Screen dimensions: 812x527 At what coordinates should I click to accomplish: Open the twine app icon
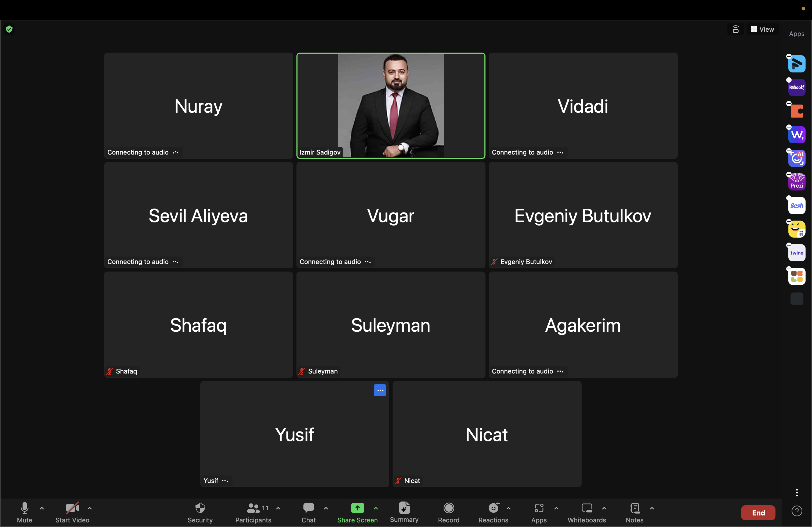[x=797, y=253]
